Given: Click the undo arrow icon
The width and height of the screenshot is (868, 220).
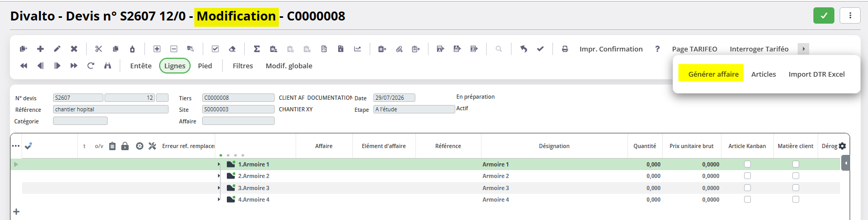Looking at the screenshot, I should pyautogui.click(x=524, y=49).
